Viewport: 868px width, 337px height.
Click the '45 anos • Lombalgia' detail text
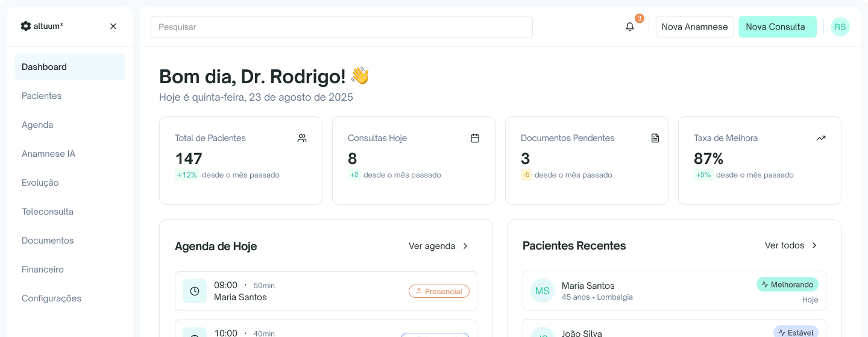pyautogui.click(x=597, y=297)
